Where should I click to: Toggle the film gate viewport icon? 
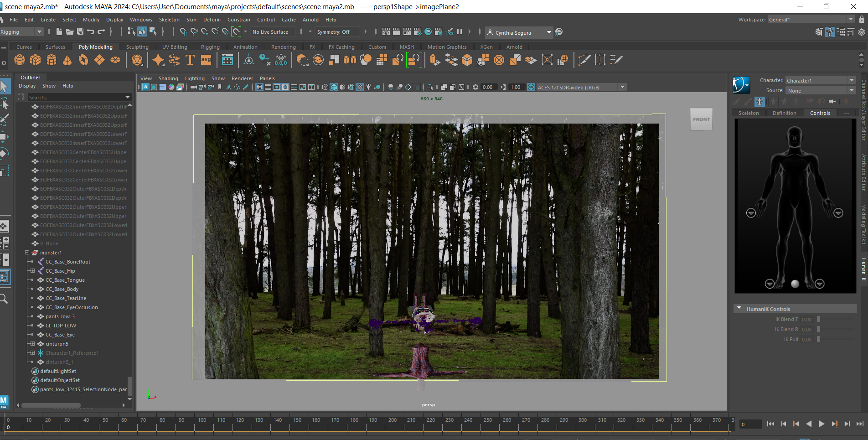(268, 87)
